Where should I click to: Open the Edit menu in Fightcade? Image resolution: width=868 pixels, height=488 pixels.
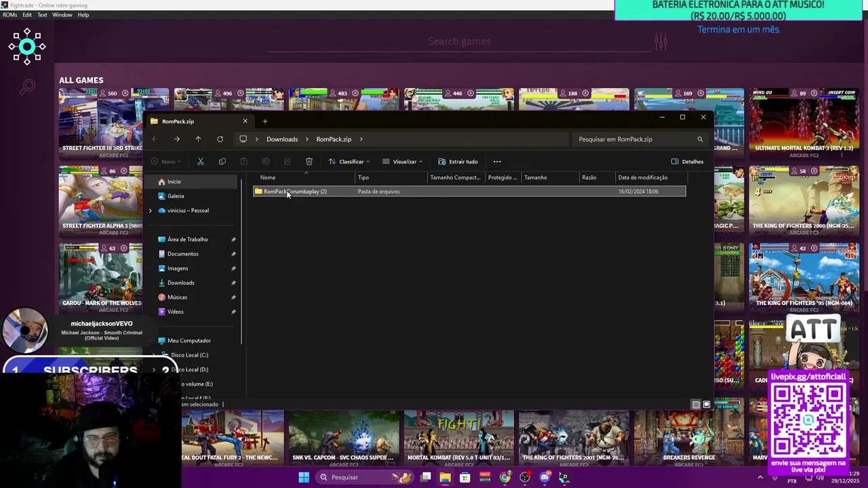(x=27, y=15)
